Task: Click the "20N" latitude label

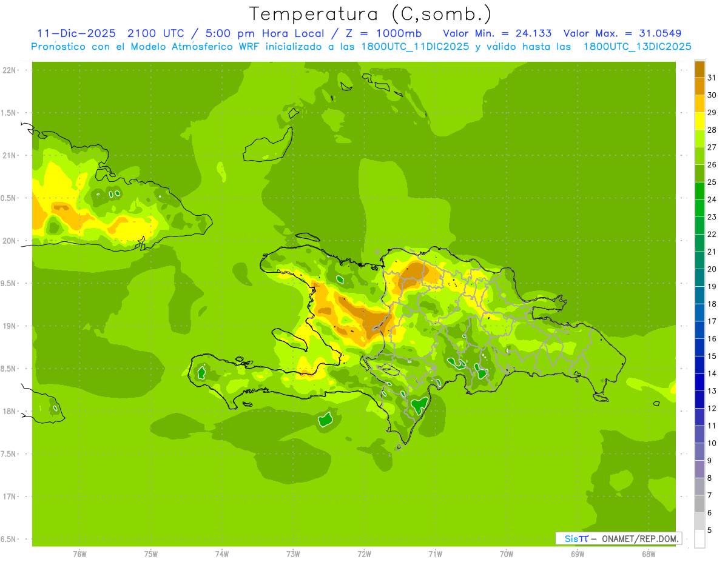Action: point(8,241)
